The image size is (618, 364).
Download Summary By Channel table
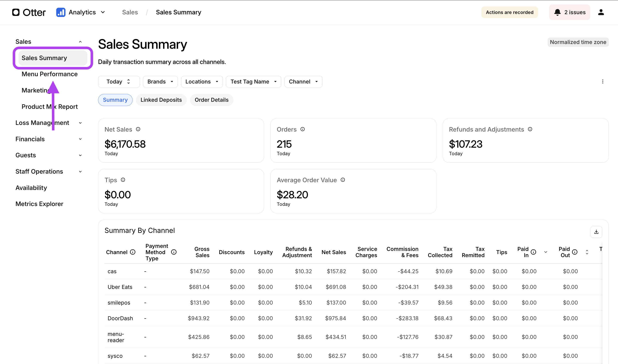click(x=596, y=232)
